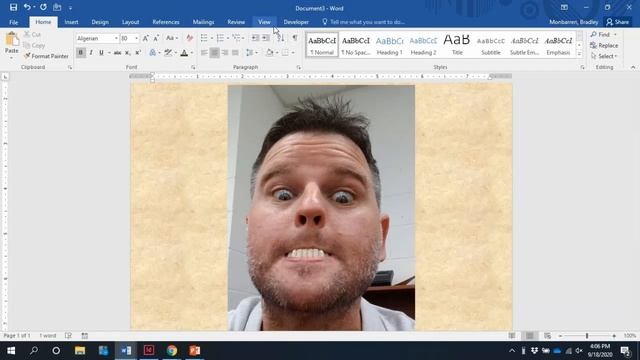
Task: Click the Repeat/Redo icon in quick access
Action: tap(43, 7)
